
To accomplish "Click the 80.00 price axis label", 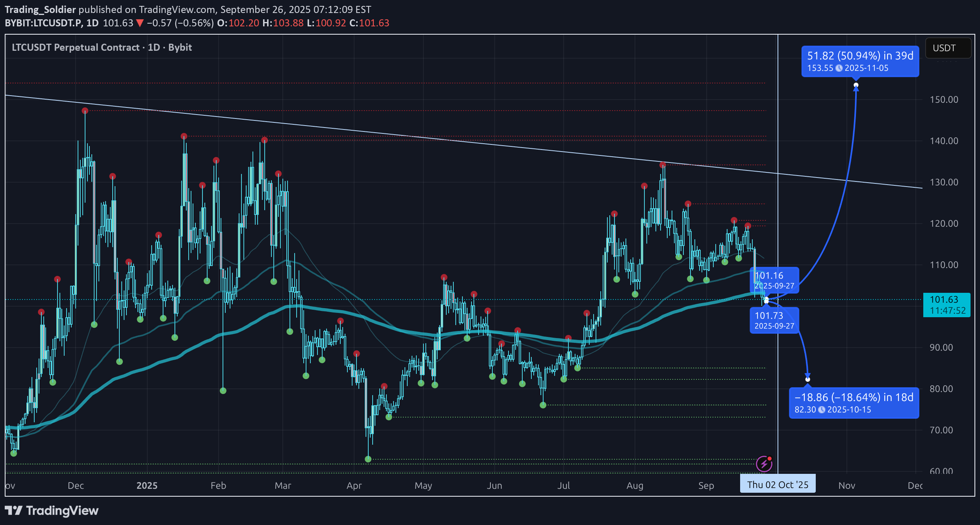I will click(x=941, y=389).
